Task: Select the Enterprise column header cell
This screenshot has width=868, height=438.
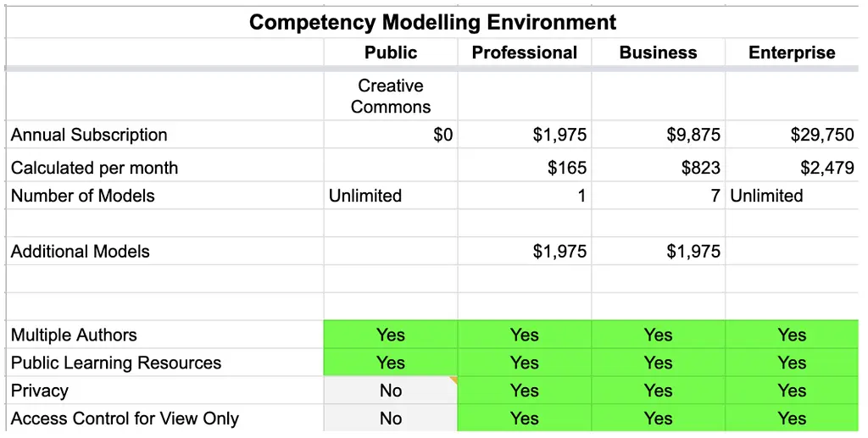Action: 792,53
